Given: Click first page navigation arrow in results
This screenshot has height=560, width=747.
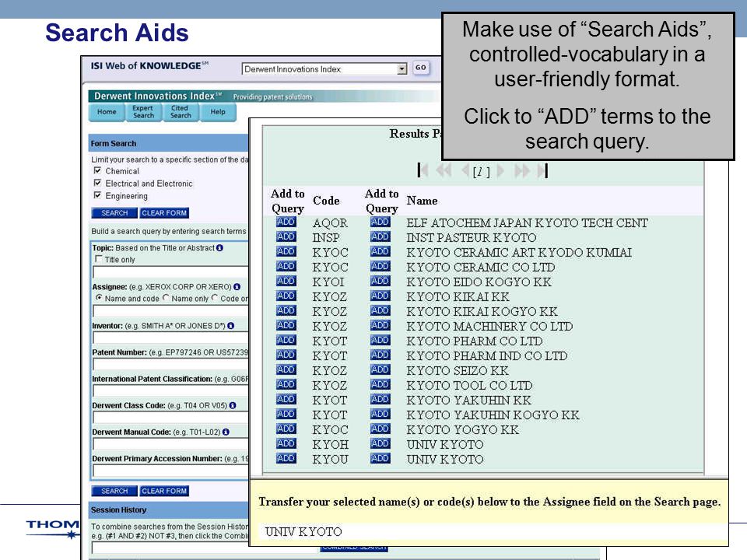Looking at the screenshot, I should point(423,170).
